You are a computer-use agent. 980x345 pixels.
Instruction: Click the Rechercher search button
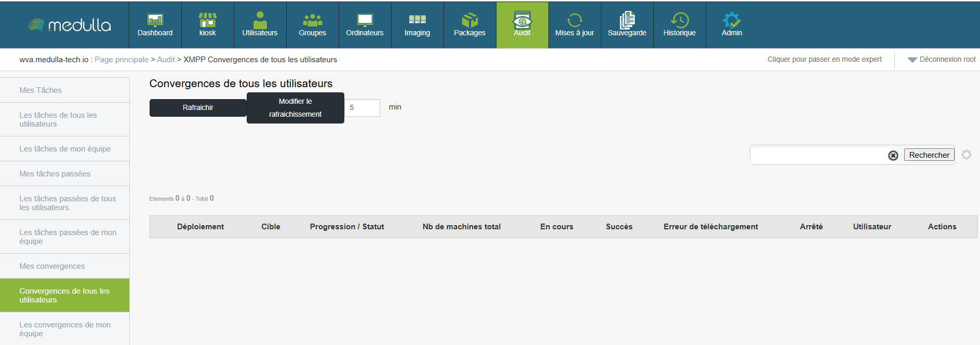929,155
